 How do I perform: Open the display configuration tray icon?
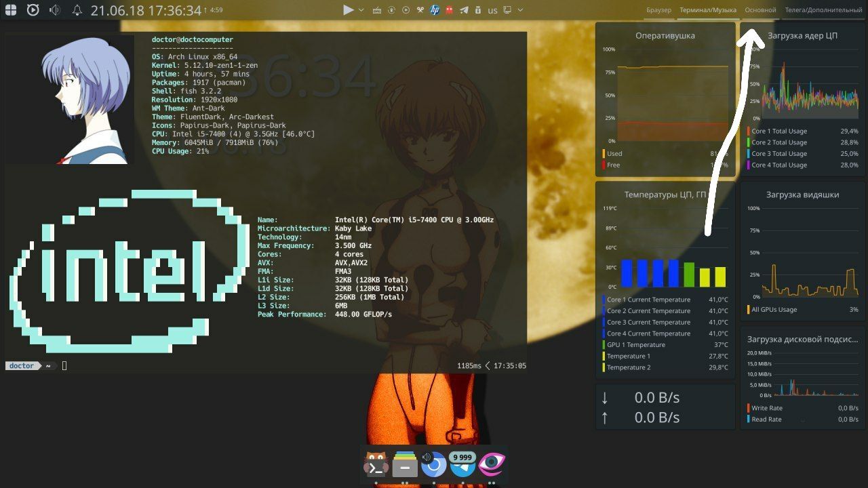tap(507, 10)
